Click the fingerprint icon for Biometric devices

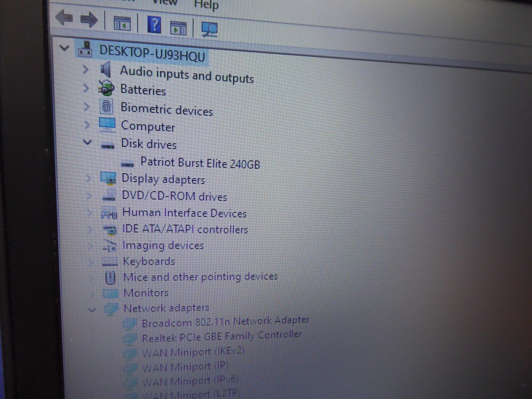pyautogui.click(x=107, y=107)
